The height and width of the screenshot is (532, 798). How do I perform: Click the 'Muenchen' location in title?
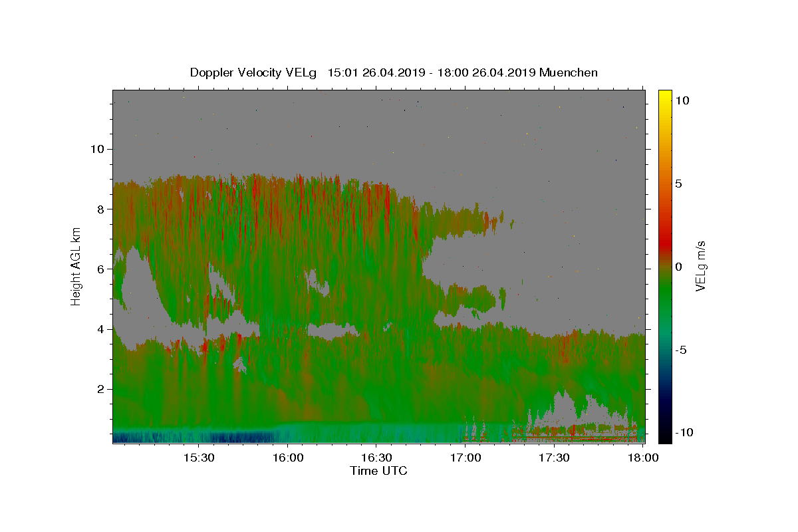[569, 72]
